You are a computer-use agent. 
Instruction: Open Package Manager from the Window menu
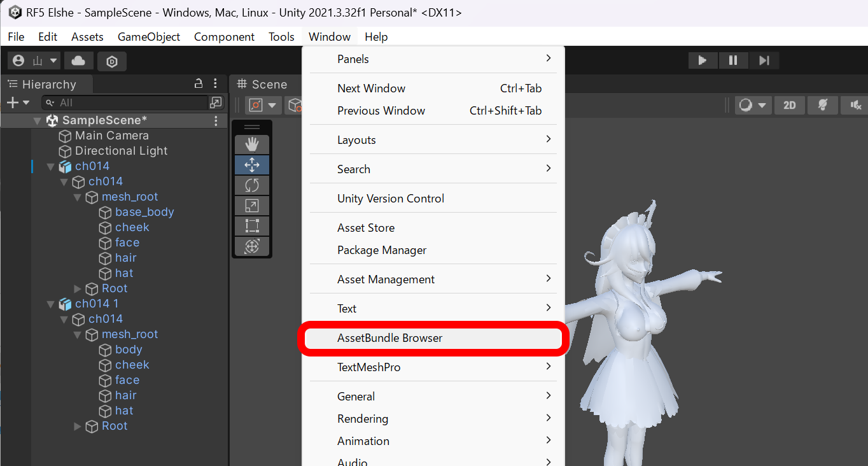click(x=433, y=250)
